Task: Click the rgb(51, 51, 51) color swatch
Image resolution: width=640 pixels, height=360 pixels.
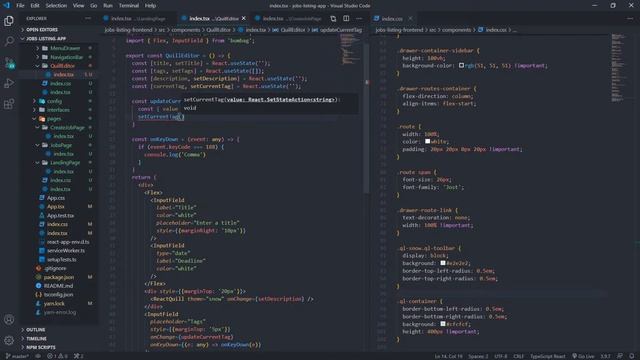Action: [461, 65]
